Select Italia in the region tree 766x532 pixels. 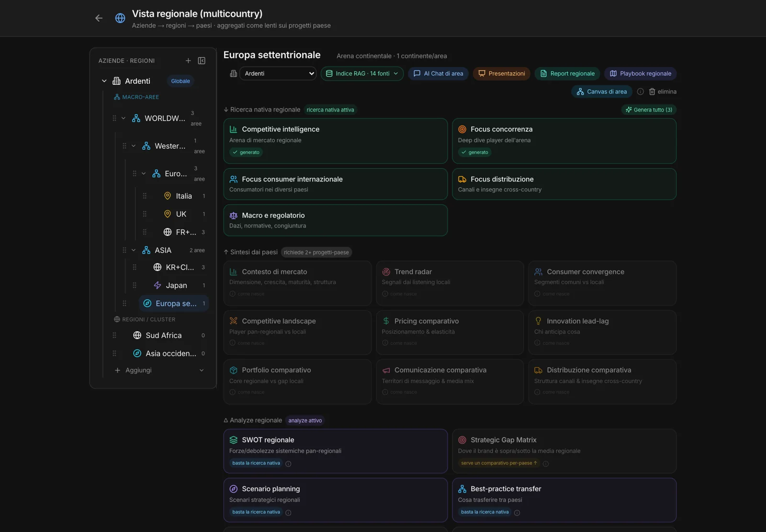184,196
